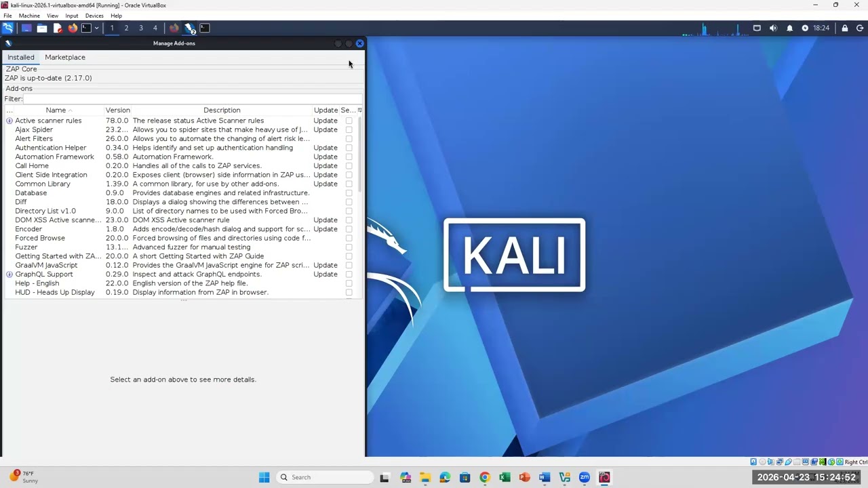Open the VirtualBox Input menu

[72, 16]
